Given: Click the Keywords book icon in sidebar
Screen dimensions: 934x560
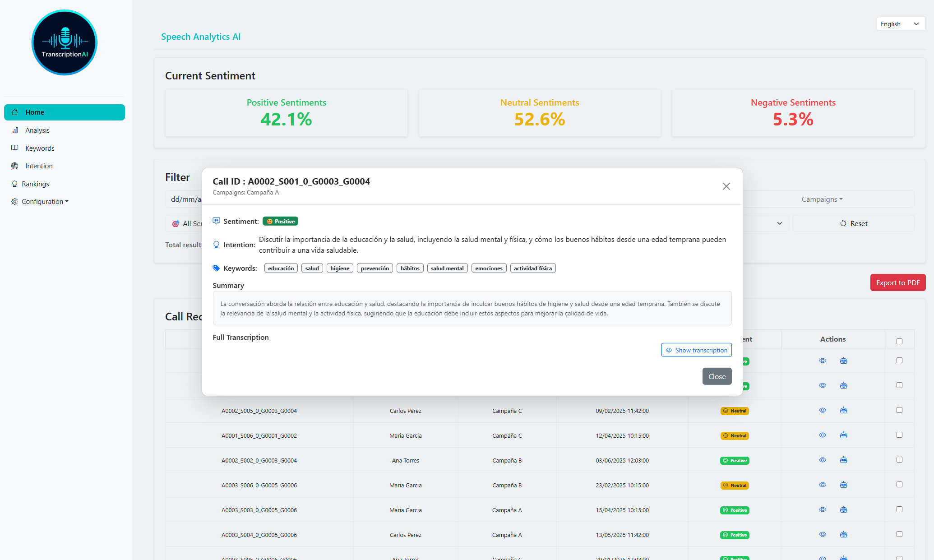Looking at the screenshot, I should 15,148.
